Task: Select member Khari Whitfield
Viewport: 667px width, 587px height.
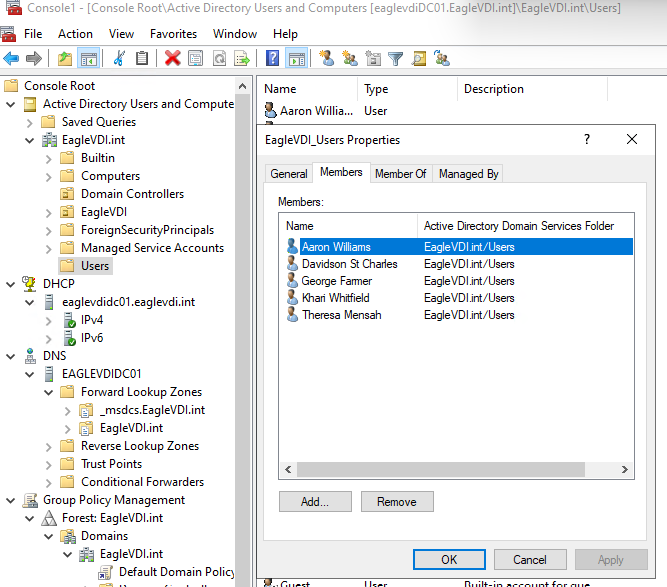Action: [335, 298]
